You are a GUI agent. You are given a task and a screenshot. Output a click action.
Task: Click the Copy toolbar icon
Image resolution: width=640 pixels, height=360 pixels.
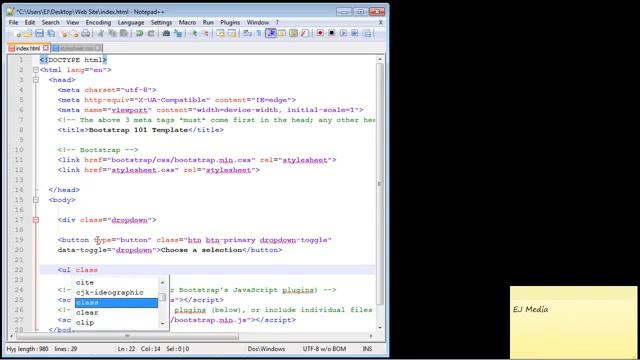(113, 33)
